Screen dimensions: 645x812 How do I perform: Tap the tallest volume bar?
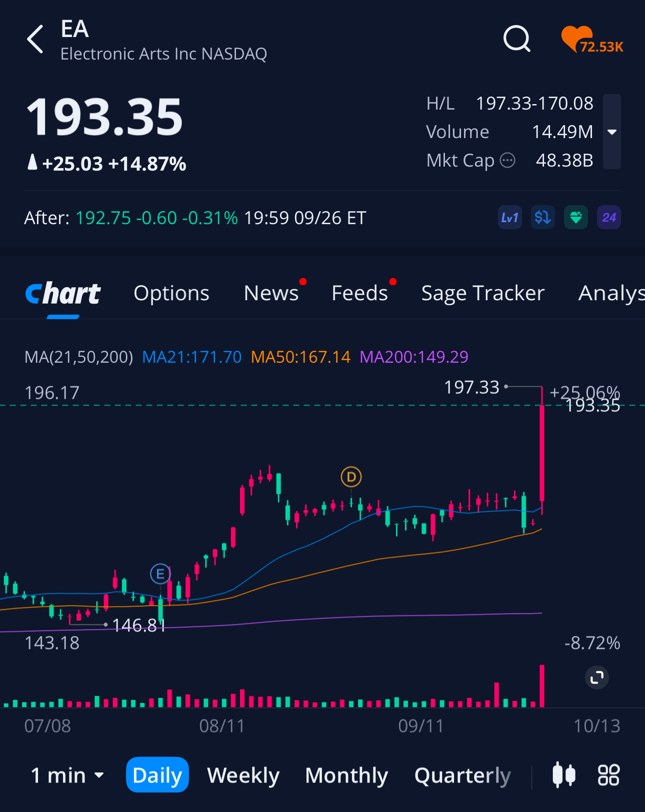542,685
